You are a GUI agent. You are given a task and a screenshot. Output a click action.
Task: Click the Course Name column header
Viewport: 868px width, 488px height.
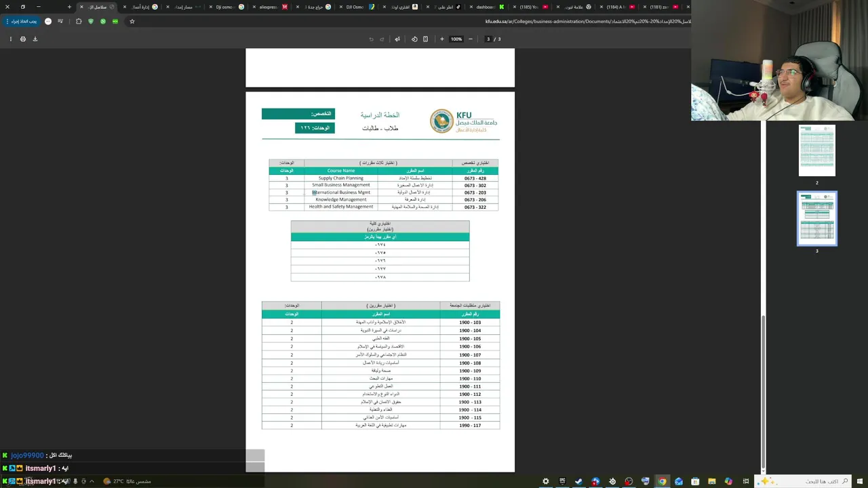click(x=341, y=171)
